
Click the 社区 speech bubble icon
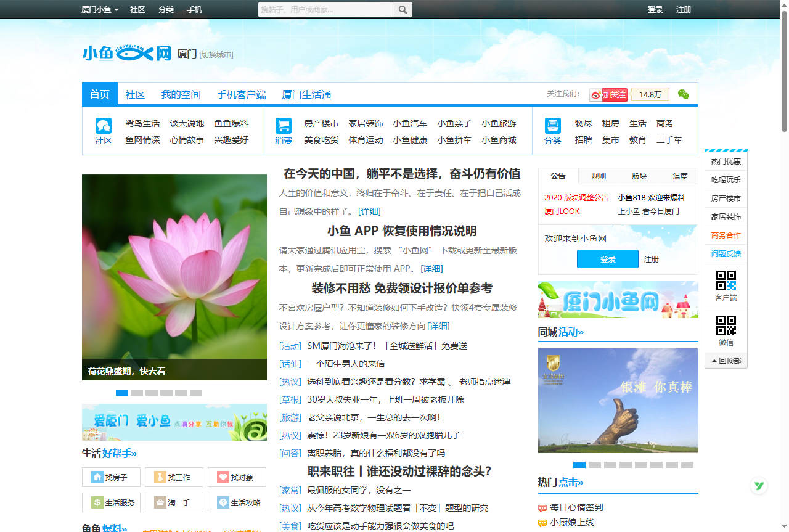point(102,125)
